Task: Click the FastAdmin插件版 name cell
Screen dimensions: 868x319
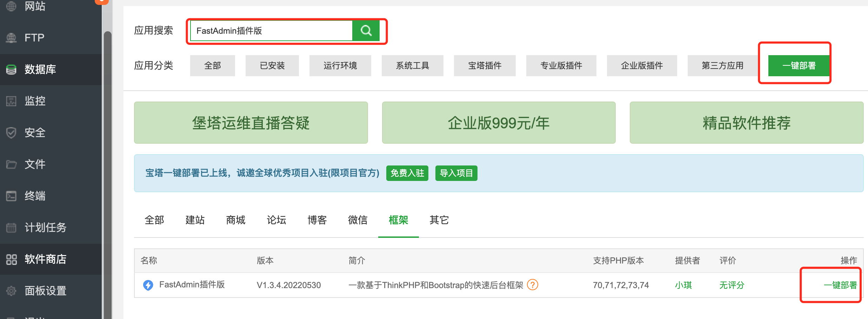Action: pyautogui.click(x=192, y=285)
